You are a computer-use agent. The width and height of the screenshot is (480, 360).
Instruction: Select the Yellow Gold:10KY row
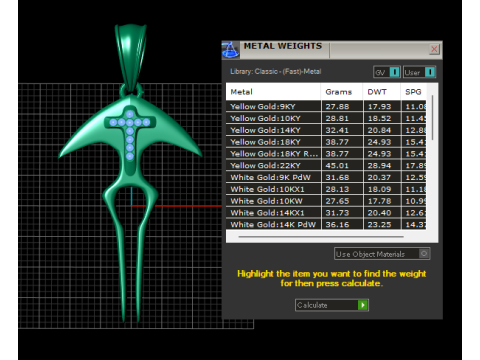[326, 118]
